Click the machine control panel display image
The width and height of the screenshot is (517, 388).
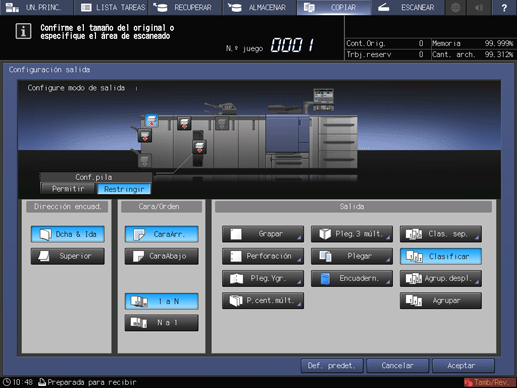323,99
